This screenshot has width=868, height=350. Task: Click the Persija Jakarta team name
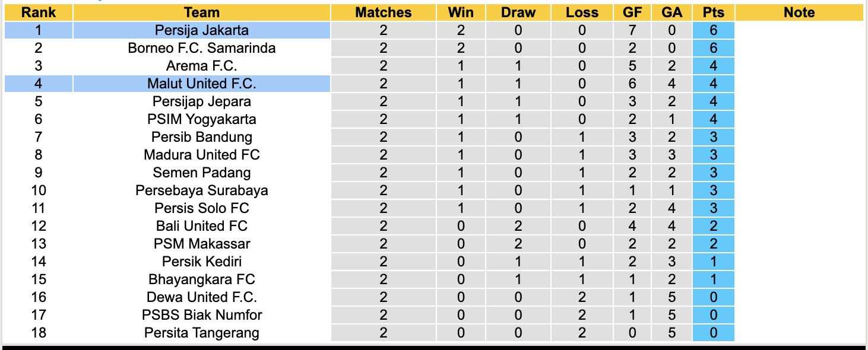click(x=202, y=30)
